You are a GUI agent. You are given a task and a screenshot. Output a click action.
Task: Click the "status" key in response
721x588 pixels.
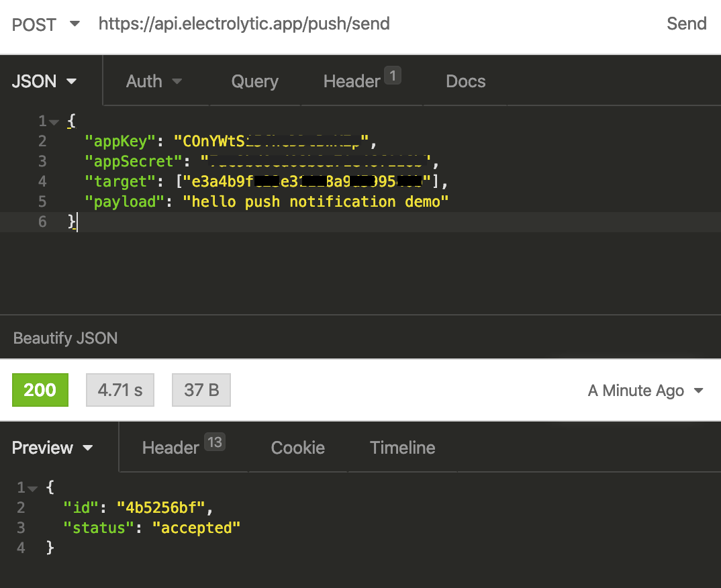(99, 528)
